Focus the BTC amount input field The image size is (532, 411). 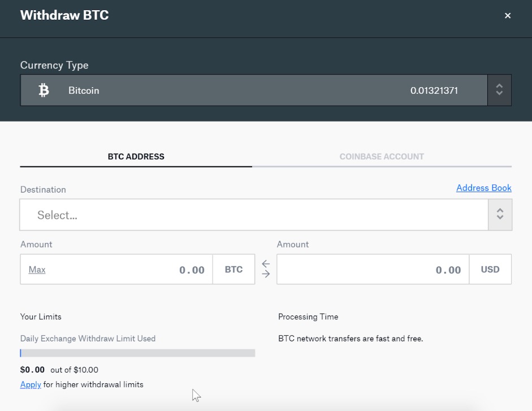tap(116, 269)
